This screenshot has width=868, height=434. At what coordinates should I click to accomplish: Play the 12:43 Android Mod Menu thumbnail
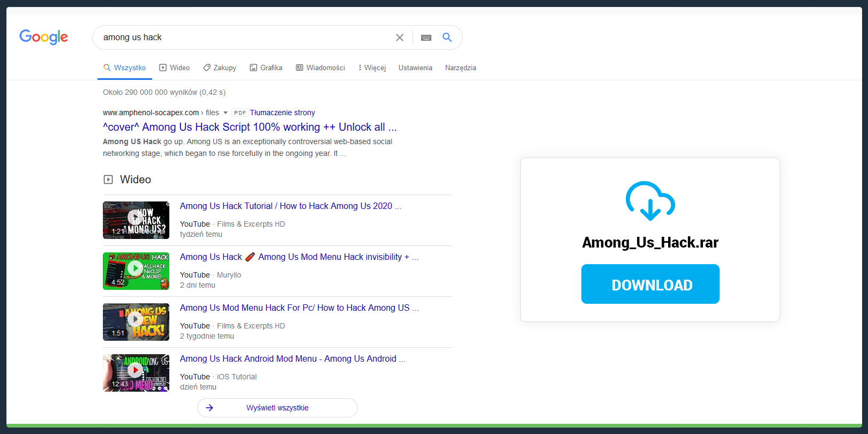136,373
